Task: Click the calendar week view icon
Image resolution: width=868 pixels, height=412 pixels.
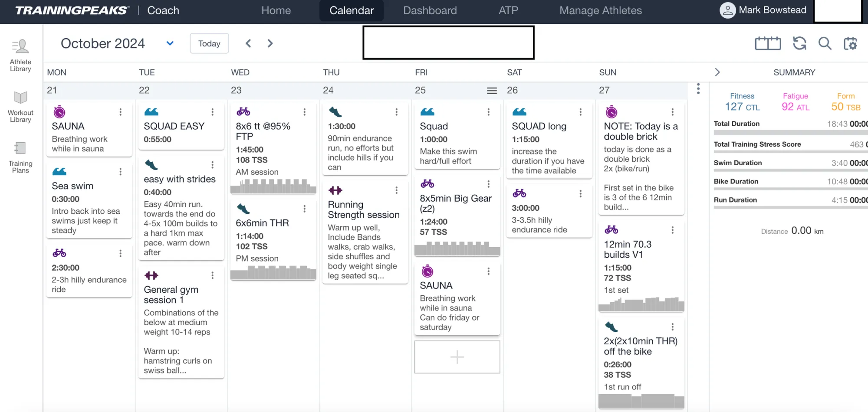Action: pos(768,43)
